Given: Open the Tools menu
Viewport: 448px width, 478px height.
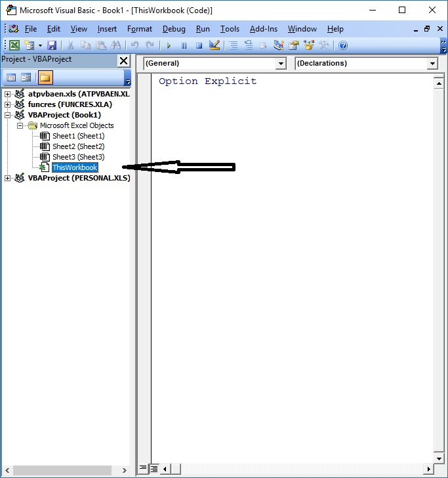Looking at the screenshot, I should pos(230,29).
